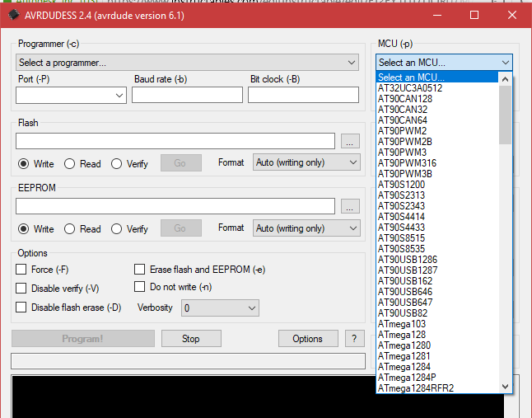Viewport: 532px width, 418px height.
Task: Click the MCU list scrollbar thumb
Action: coord(505,115)
